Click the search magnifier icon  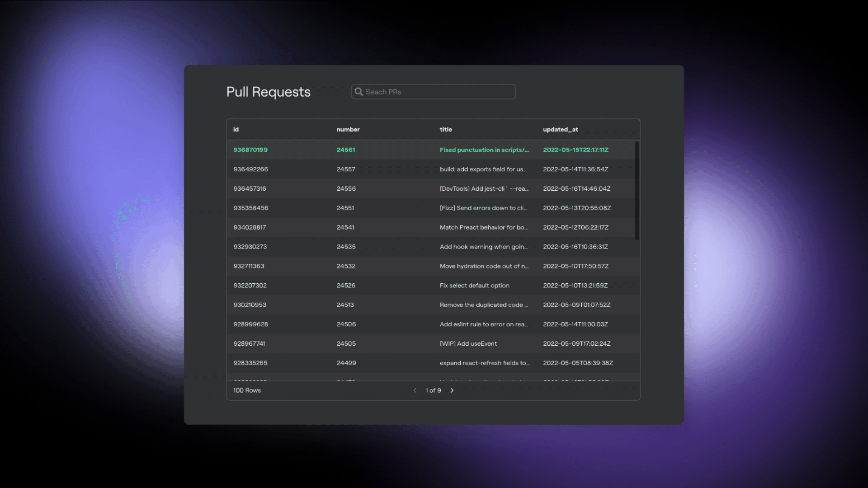pos(359,92)
